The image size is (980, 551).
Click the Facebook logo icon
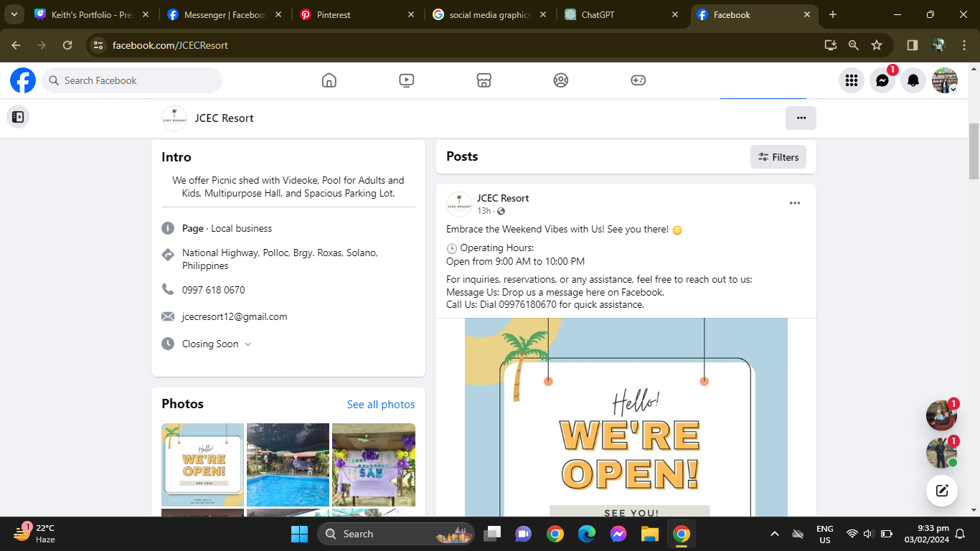23,80
